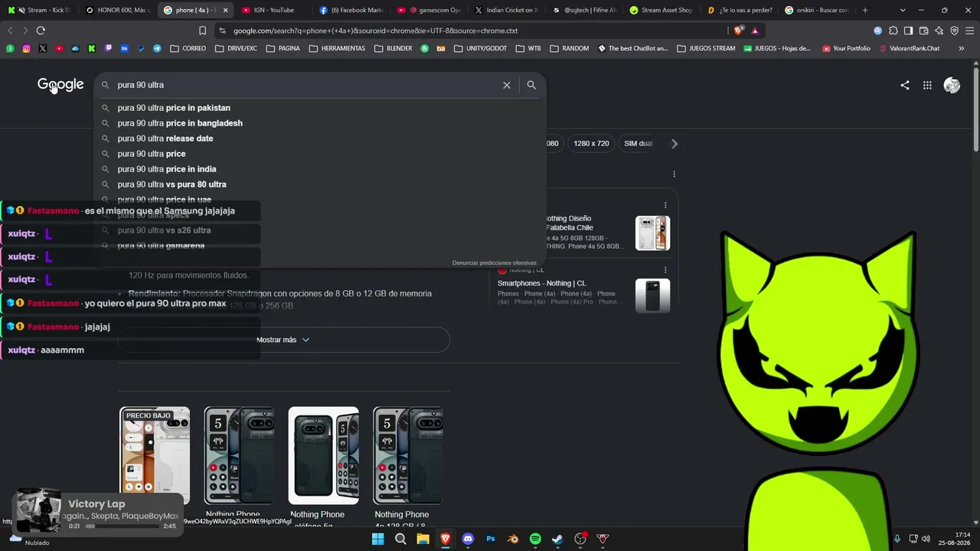Screen dimensions: 980x551
Task: Clear the search box with the X icon
Action: [x=507, y=85]
